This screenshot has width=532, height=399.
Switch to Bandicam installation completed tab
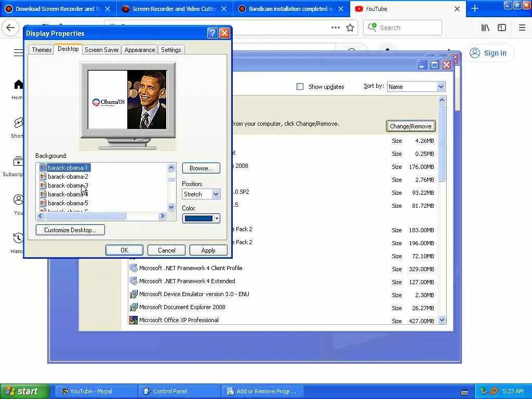[x=291, y=9]
